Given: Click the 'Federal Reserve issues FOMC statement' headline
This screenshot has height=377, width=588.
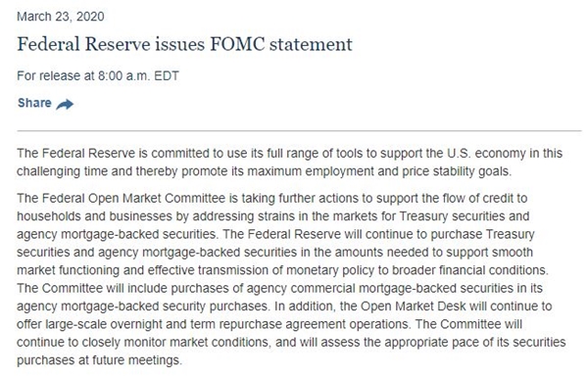Looking at the screenshot, I should [184, 44].
